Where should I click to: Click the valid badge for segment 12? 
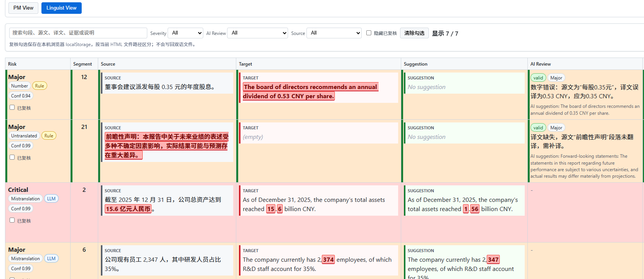(x=538, y=78)
